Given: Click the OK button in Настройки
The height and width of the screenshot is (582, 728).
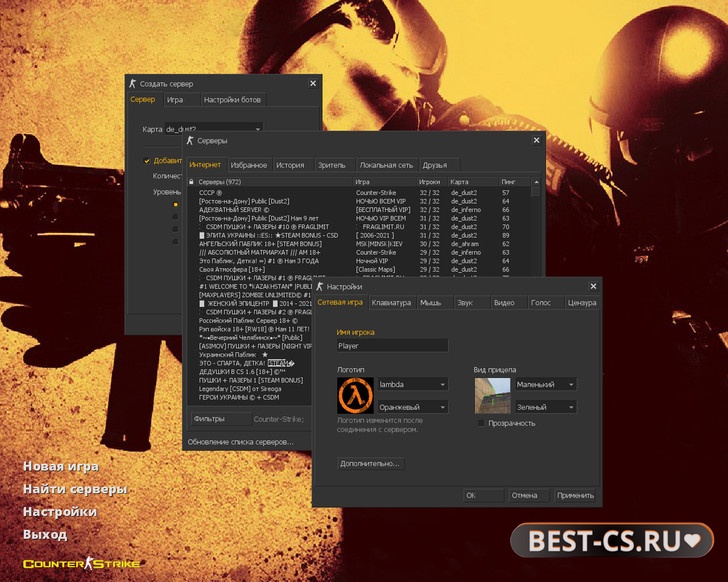Looking at the screenshot, I should coord(483,495).
